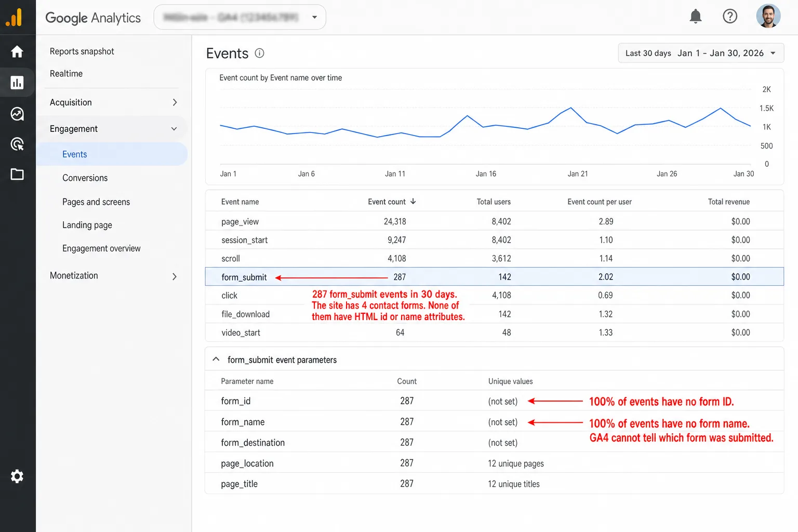Click the Jan 21 label on chart axis
Viewport: 798px width, 532px height.
point(578,174)
